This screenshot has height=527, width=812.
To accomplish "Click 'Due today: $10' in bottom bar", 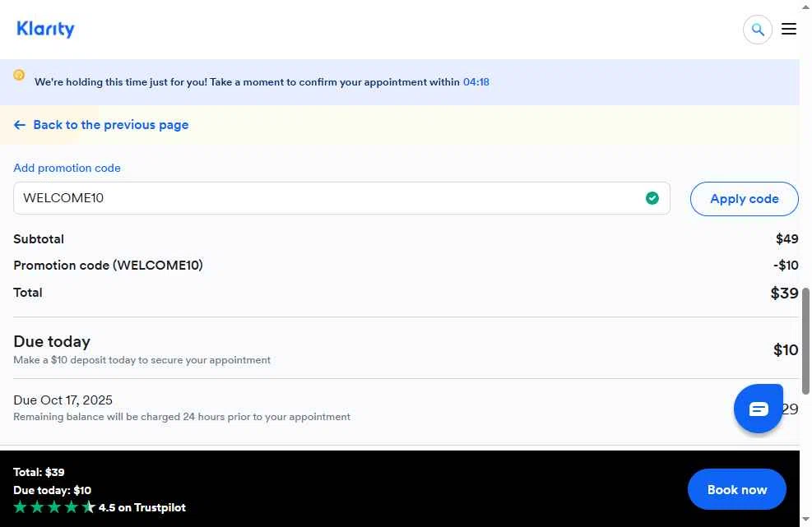I will tap(53, 490).
